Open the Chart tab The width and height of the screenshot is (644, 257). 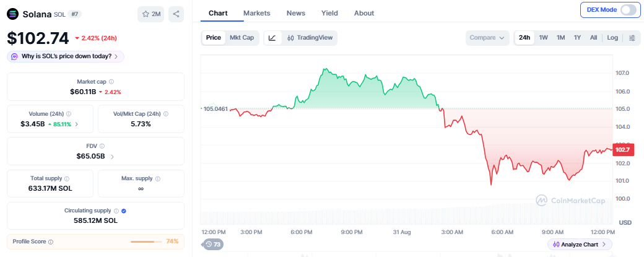coord(218,13)
